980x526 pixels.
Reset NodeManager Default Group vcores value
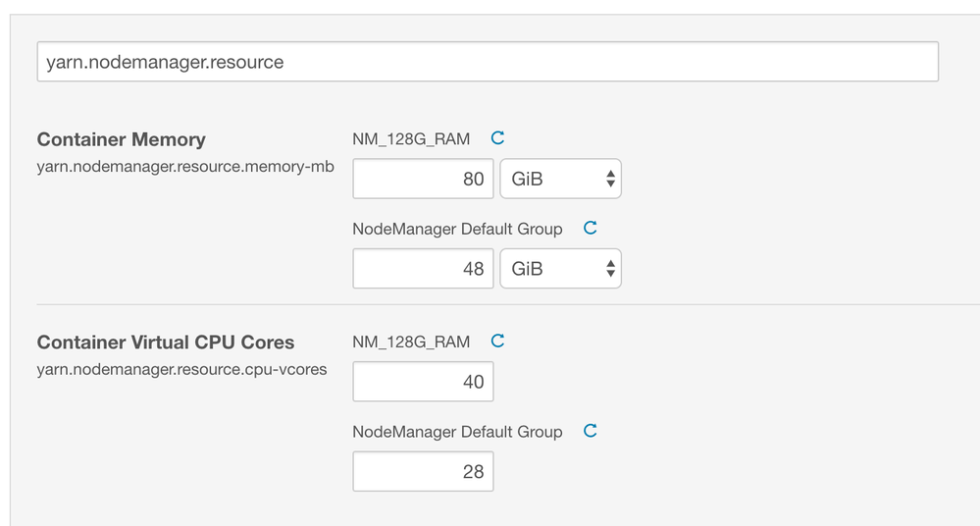point(591,431)
